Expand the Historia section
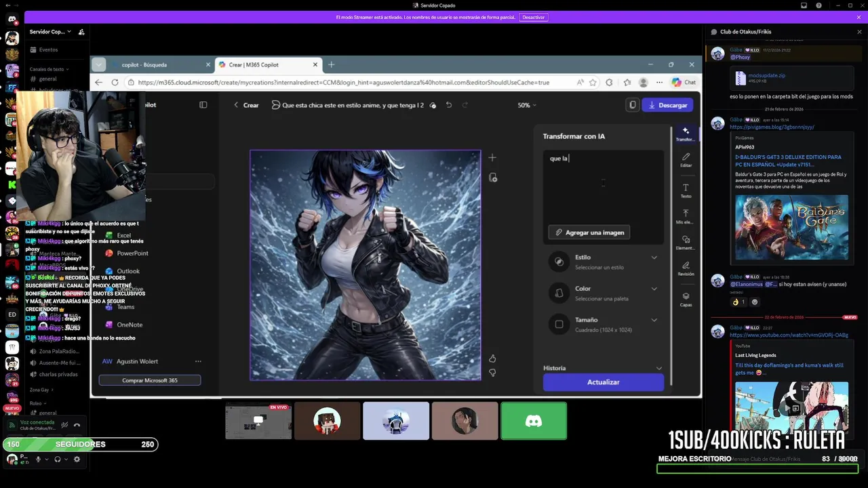Viewport: 868px width, 488px height. point(603,368)
